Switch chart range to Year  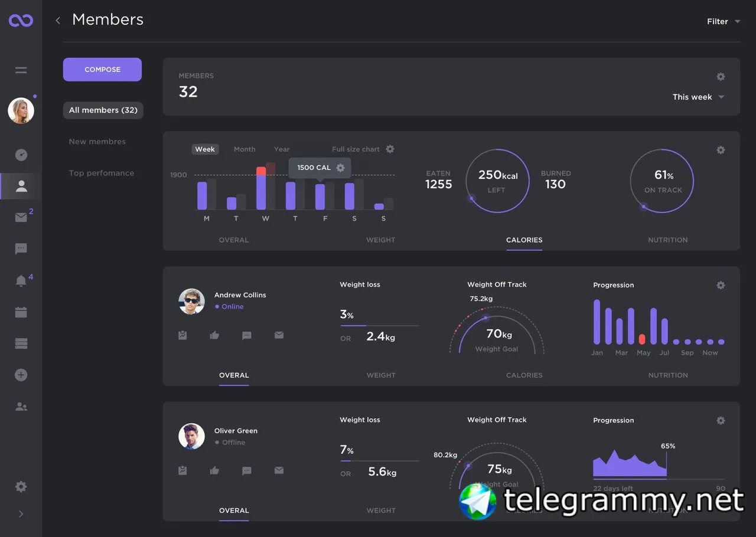click(x=282, y=149)
